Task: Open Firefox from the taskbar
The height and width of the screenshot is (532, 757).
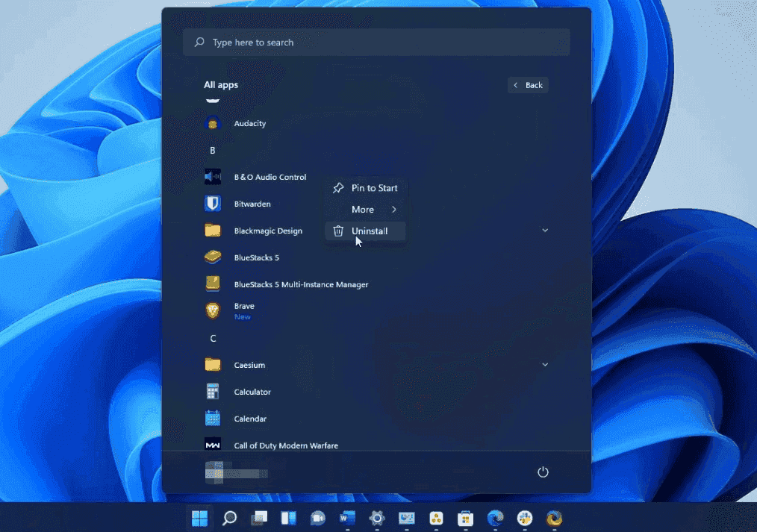Action: pos(554,519)
